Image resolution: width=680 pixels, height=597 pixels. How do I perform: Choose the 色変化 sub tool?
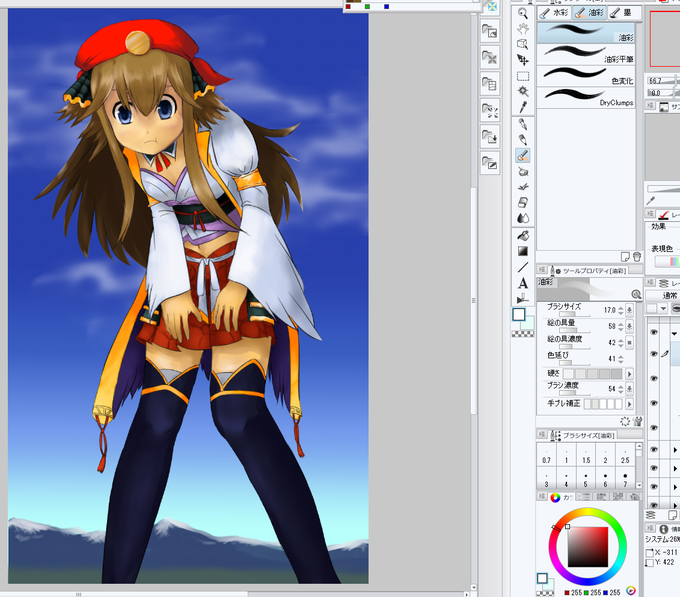[x=586, y=76]
